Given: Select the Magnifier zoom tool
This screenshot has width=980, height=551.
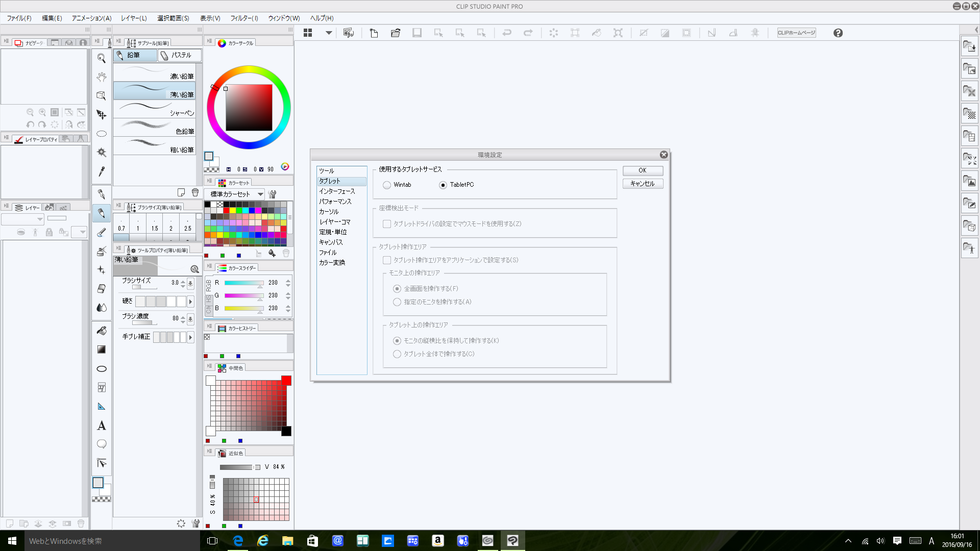Looking at the screenshot, I should click(x=102, y=59).
